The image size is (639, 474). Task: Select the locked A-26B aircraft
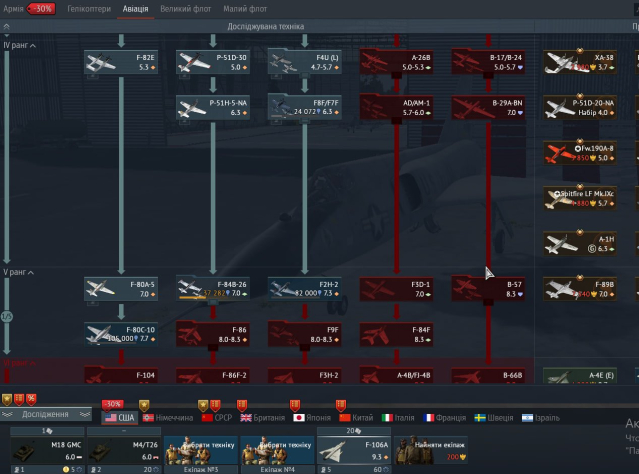(396, 62)
